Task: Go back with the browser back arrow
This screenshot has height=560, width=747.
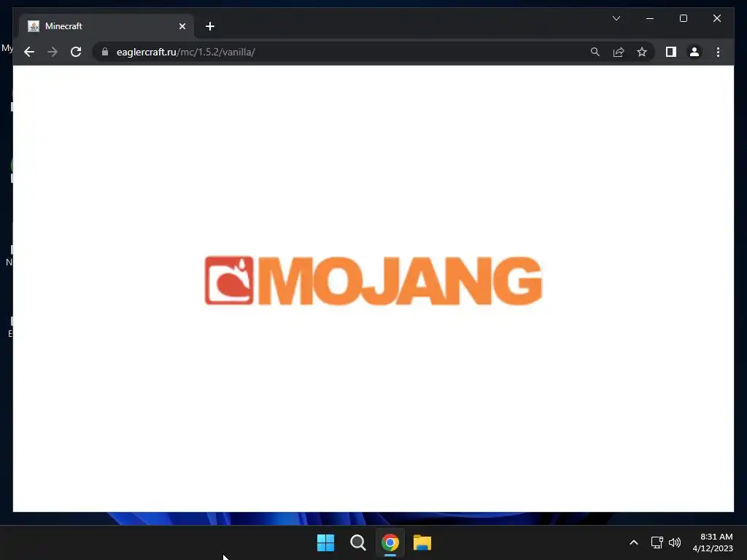Action: pyautogui.click(x=29, y=52)
